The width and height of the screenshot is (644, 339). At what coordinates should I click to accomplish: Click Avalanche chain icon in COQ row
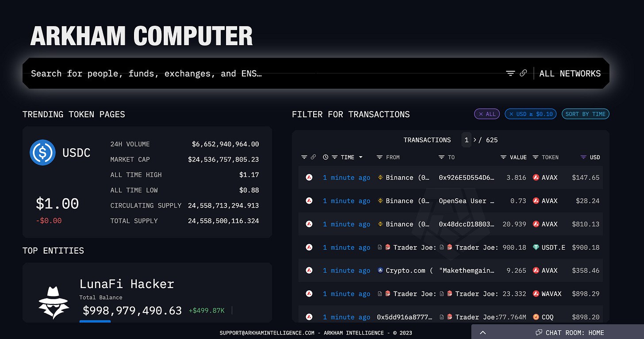pyautogui.click(x=309, y=317)
